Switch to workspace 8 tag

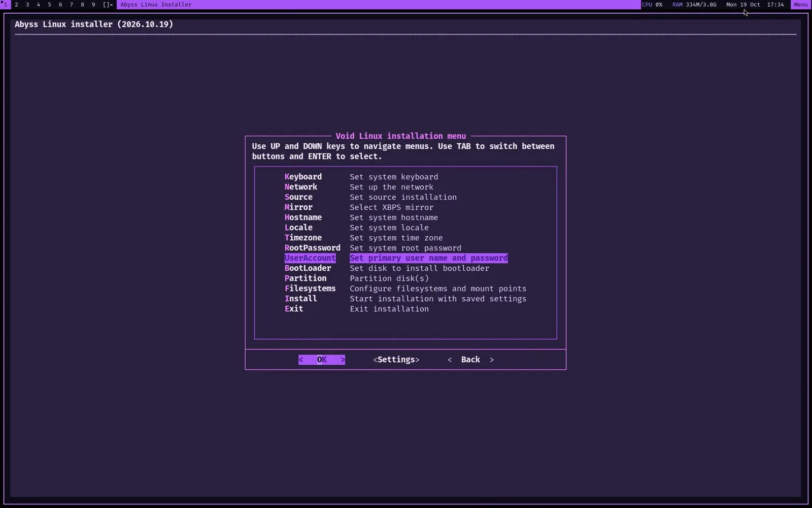82,5
